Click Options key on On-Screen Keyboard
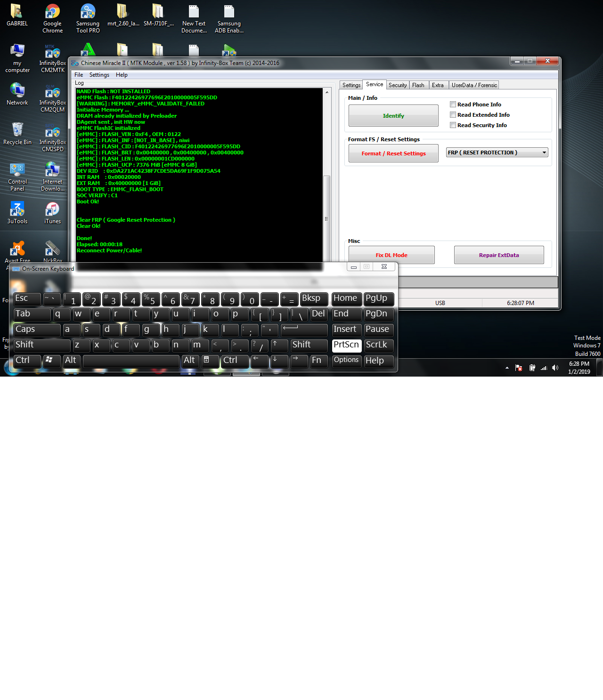This screenshot has height=700, width=603. pyautogui.click(x=347, y=361)
